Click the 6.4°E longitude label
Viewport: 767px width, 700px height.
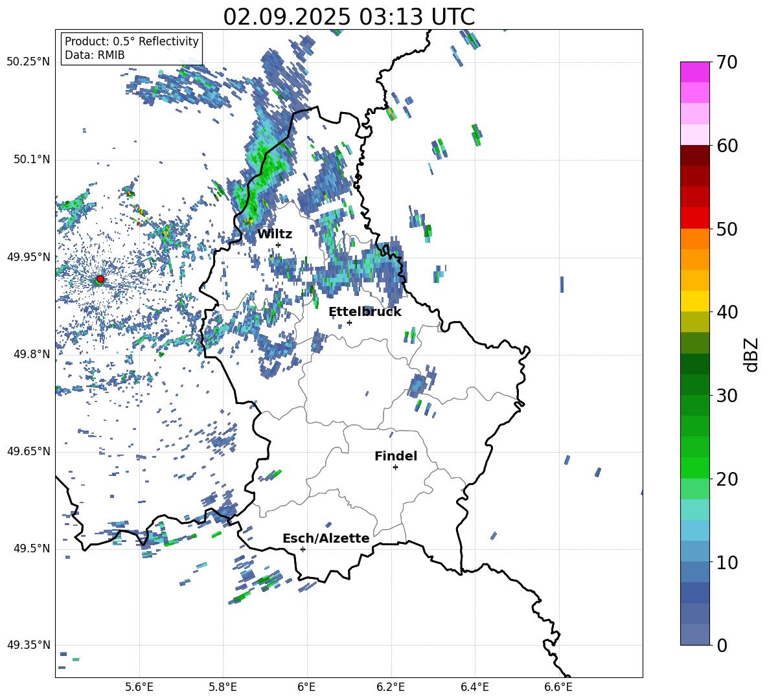pos(474,687)
